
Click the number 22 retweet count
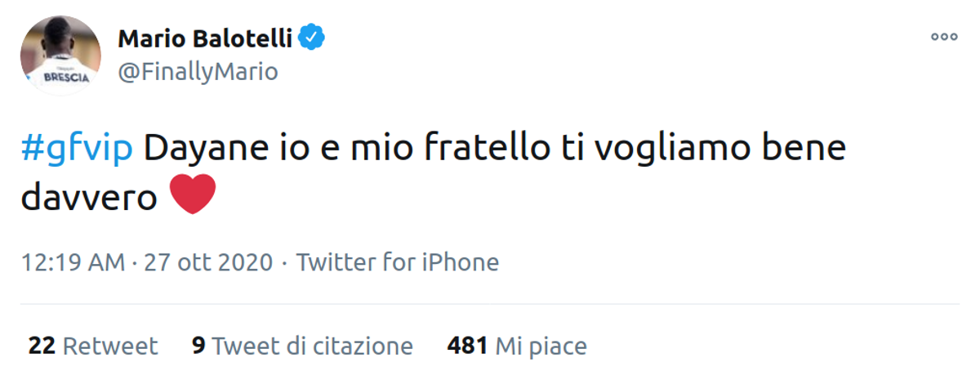coord(41,346)
